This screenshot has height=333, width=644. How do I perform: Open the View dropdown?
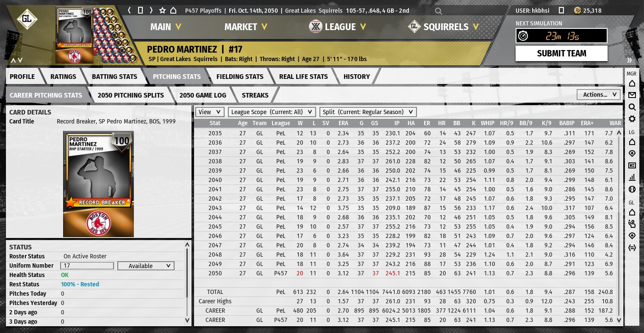(210, 112)
